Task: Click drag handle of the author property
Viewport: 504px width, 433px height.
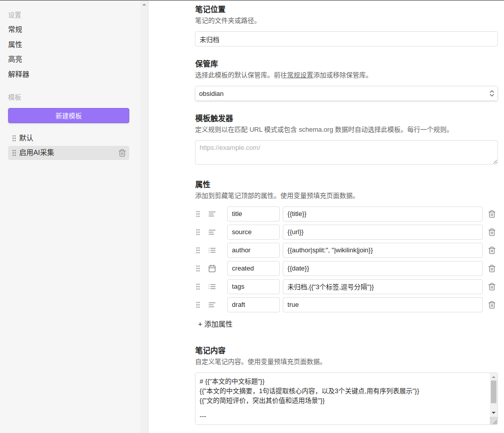Action: click(198, 250)
